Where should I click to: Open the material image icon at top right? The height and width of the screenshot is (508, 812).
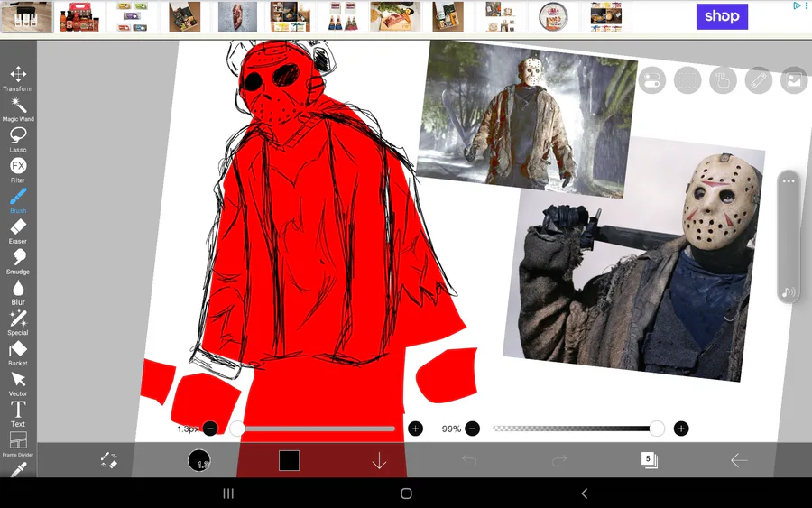point(794,80)
